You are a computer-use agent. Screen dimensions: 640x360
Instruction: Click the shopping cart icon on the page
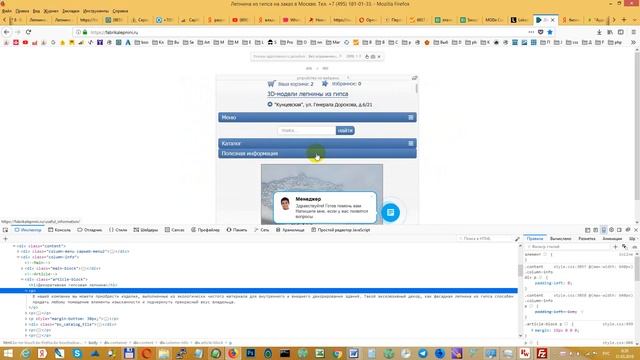(271, 83)
